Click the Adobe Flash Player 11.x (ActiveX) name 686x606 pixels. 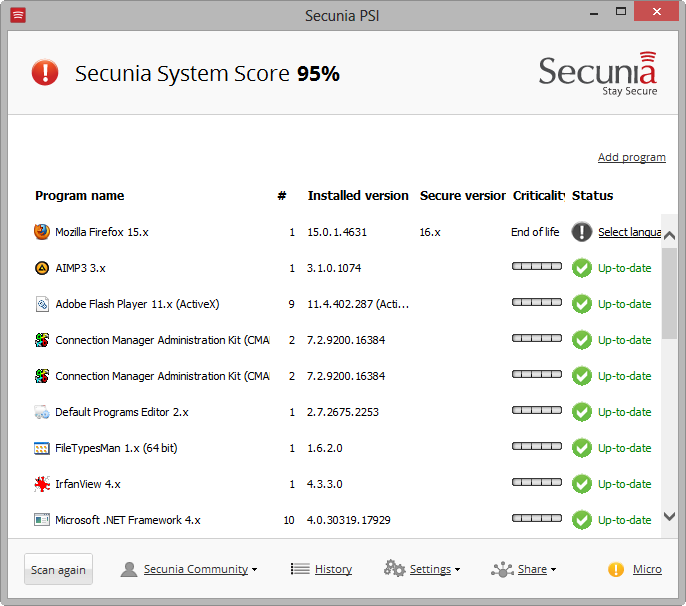(x=137, y=304)
